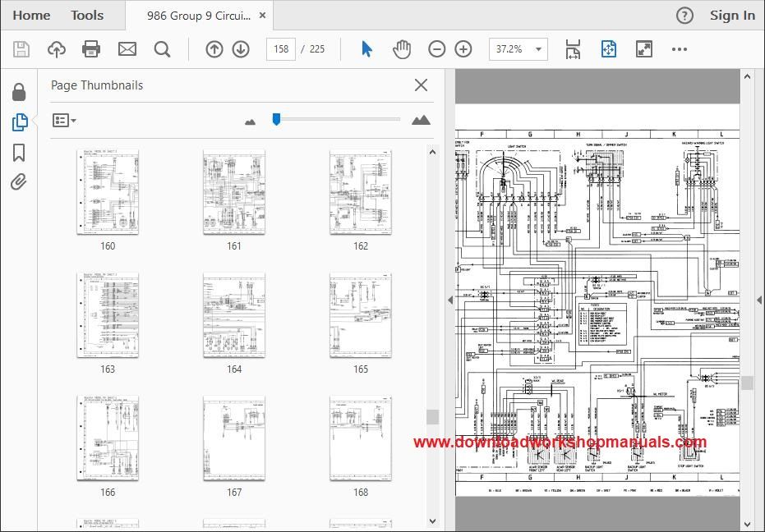765x532 pixels.
Task: Reduce thumbnail size small mountains icon
Action: click(251, 122)
